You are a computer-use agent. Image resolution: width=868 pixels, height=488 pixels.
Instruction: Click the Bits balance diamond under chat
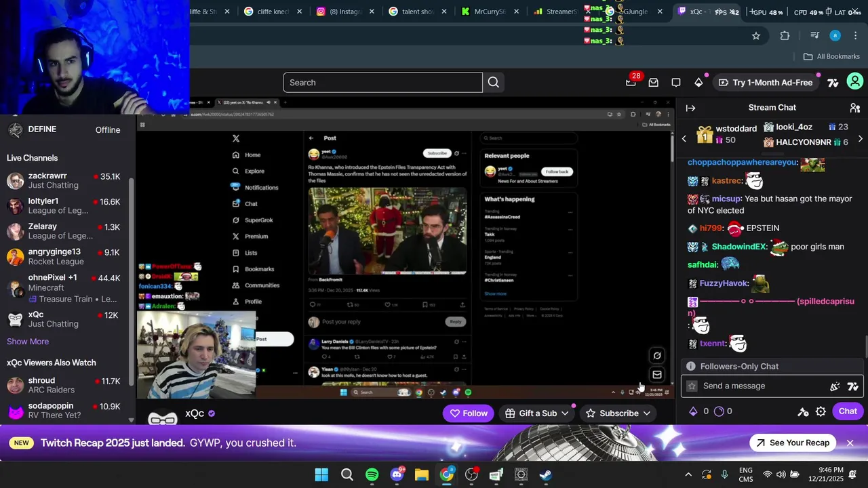(x=693, y=411)
